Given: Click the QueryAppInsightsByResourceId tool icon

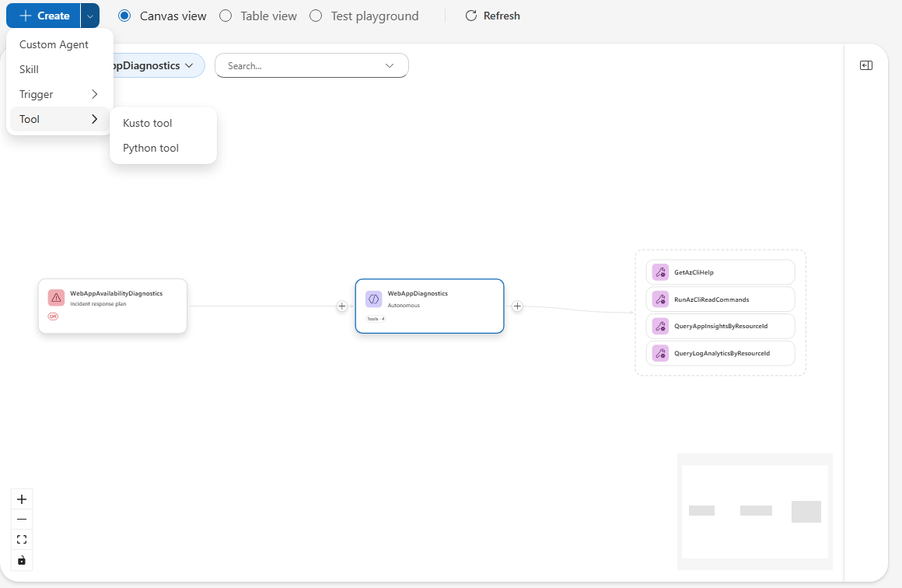Looking at the screenshot, I should (x=660, y=326).
